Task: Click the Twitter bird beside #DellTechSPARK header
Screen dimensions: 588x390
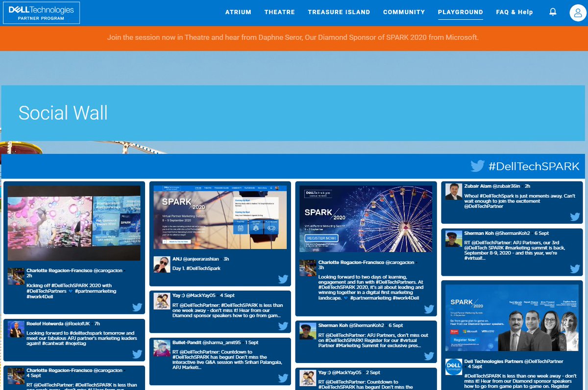Action: [x=477, y=166]
